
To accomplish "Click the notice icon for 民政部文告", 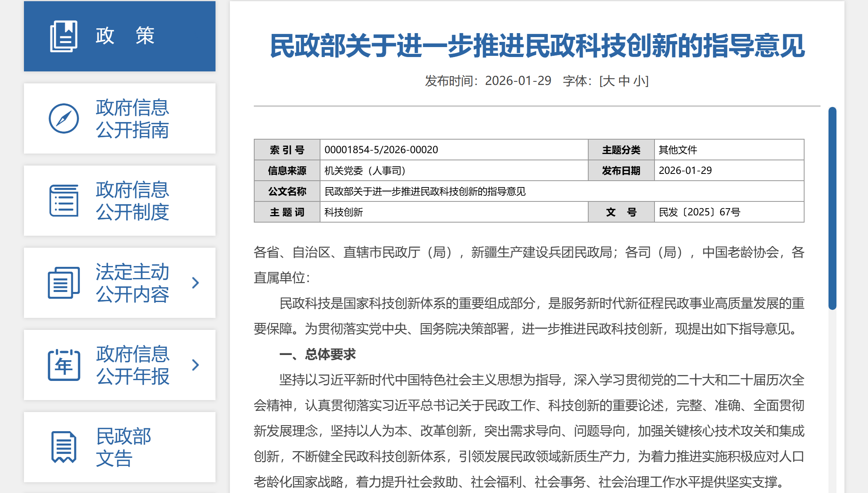I will (64, 447).
